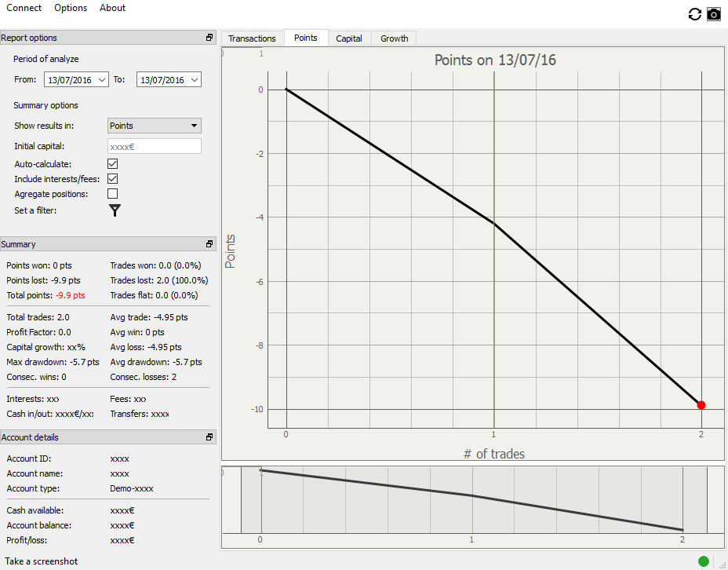This screenshot has height=570, width=728.
Task: Click the overview mini chart below
Action: click(x=472, y=507)
